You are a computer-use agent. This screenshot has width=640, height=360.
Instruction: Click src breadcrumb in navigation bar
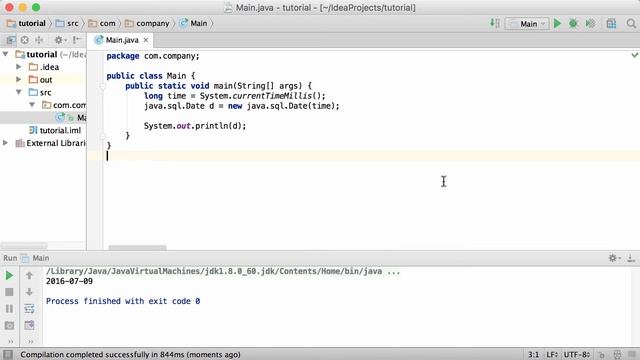click(67, 23)
